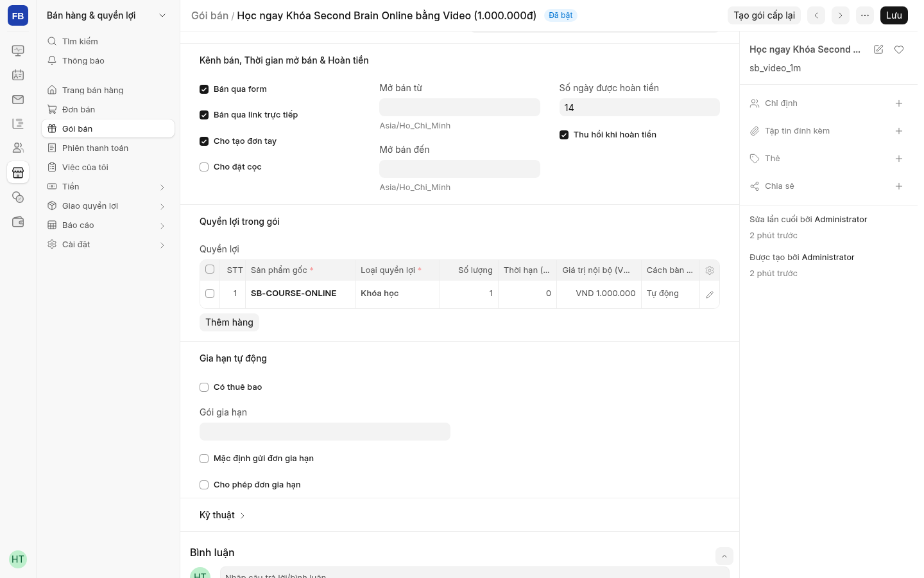Focus the Số ngày được hoàn tiền field
This screenshot has width=924, height=578.
[640, 107]
